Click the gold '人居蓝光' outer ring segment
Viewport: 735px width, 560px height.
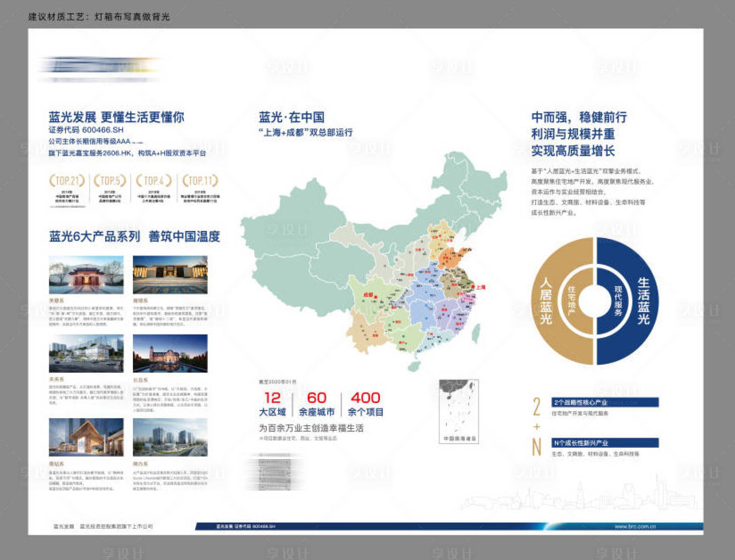(x=546, y=301)
